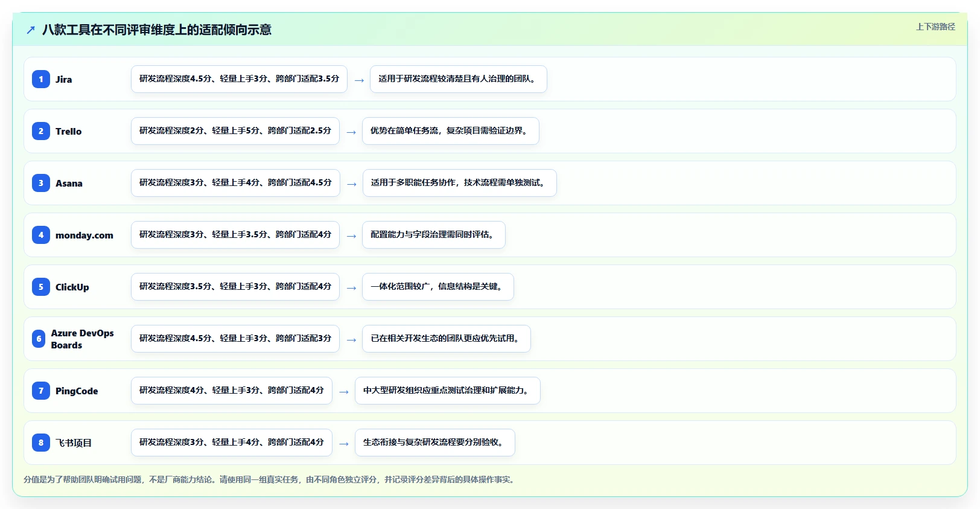Click the 上下游路径 label at top right
The width and height of the screenshot is (980, 509).
pos(935,27)
